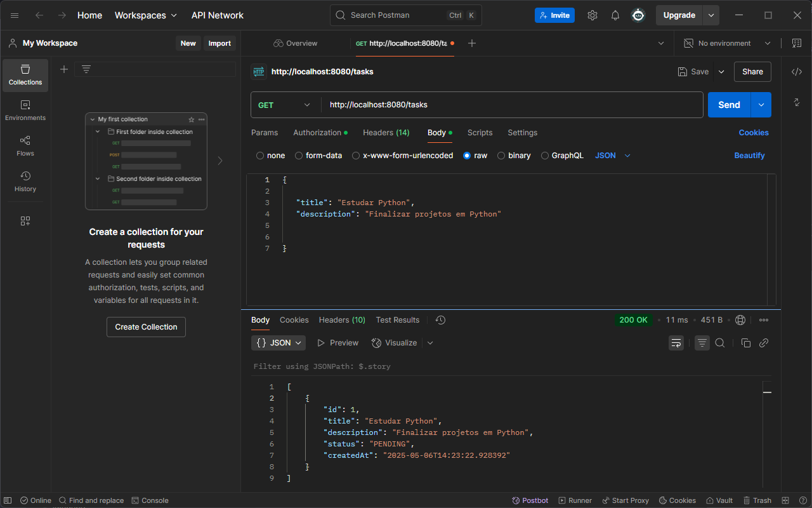This screenshot has width=812, height=508.
Task: Switch to the Authorization tab
Action: click(320, 133)
